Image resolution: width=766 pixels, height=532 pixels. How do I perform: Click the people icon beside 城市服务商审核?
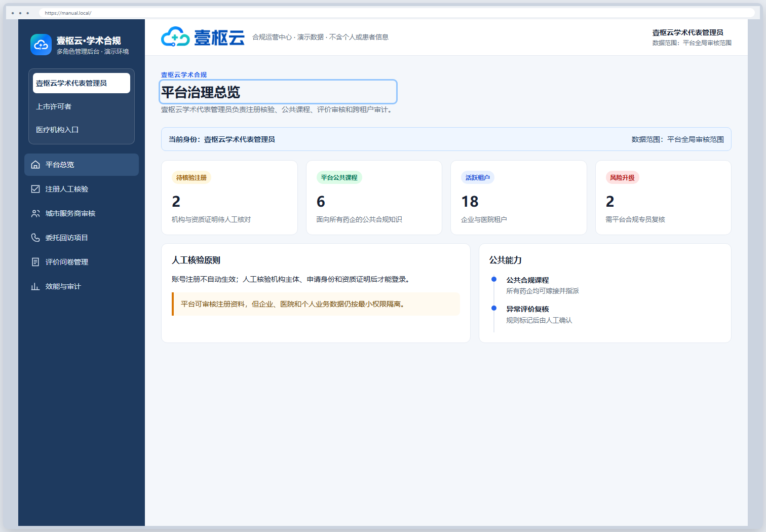point(35,213)
